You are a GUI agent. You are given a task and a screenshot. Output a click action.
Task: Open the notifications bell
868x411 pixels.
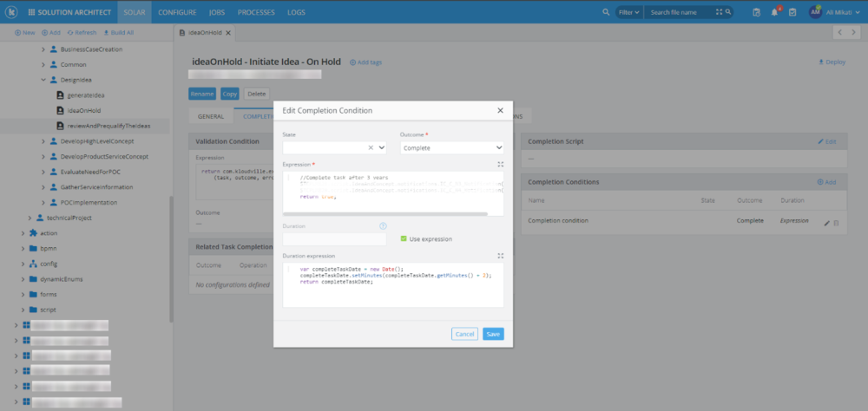point(774,12)
